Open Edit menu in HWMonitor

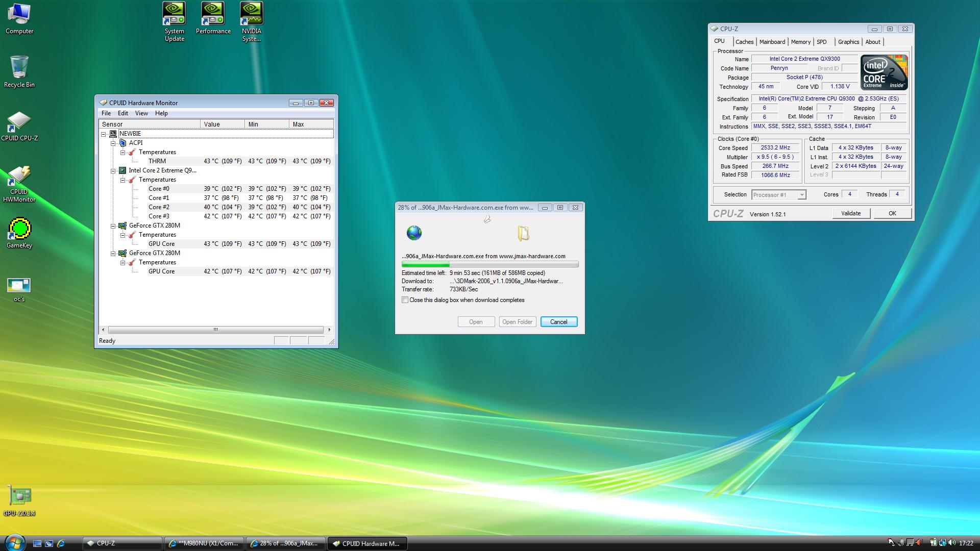pos(123,113)
